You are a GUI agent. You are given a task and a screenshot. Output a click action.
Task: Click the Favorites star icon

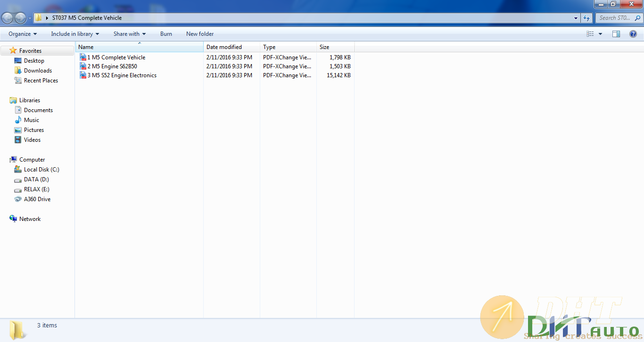(13, 50)
